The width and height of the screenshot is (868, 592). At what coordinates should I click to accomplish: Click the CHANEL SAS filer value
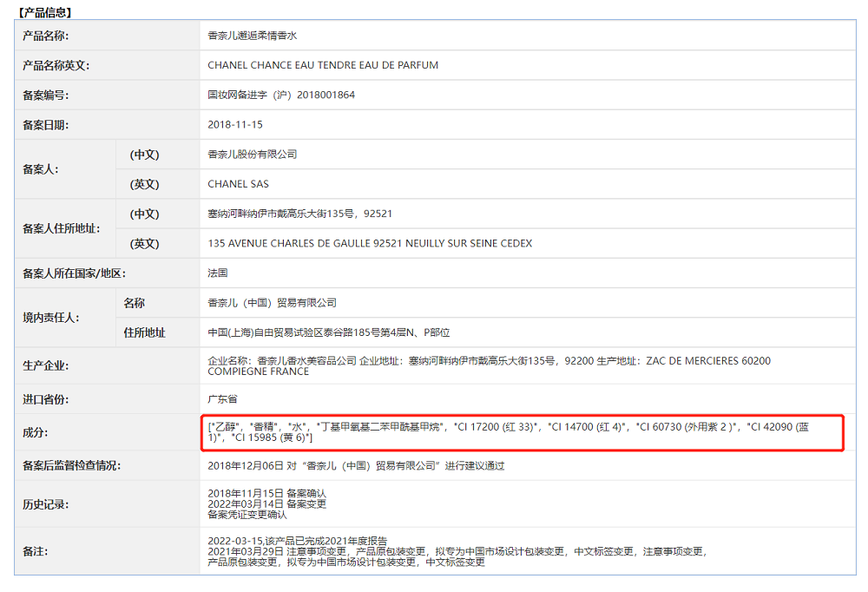point(239,184)
